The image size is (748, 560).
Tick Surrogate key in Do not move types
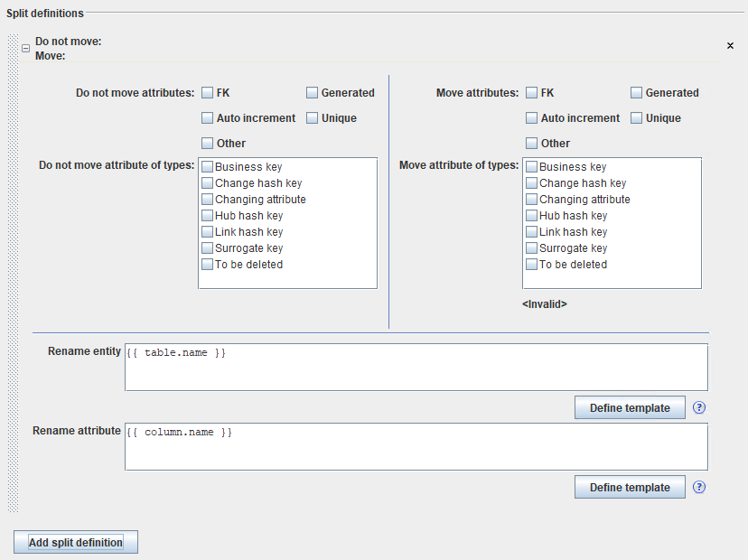pyautogui.click(x=208, y=248)
